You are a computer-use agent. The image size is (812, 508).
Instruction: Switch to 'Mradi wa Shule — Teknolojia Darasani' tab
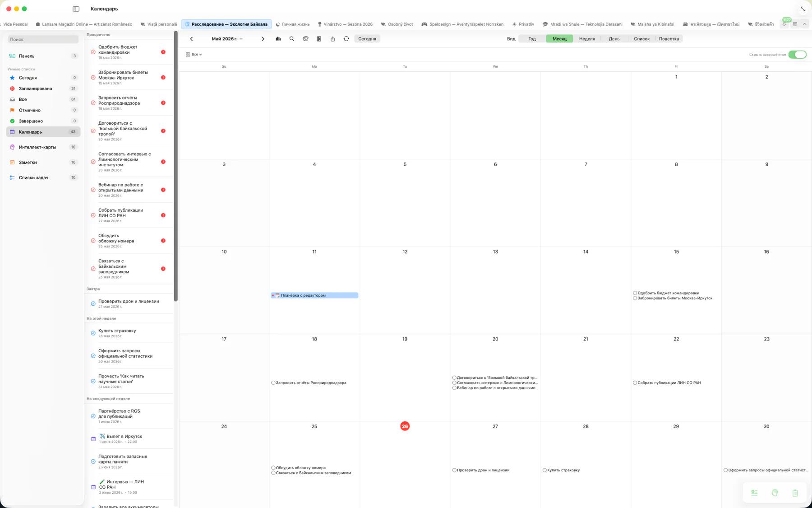click(x=582, y=24)
